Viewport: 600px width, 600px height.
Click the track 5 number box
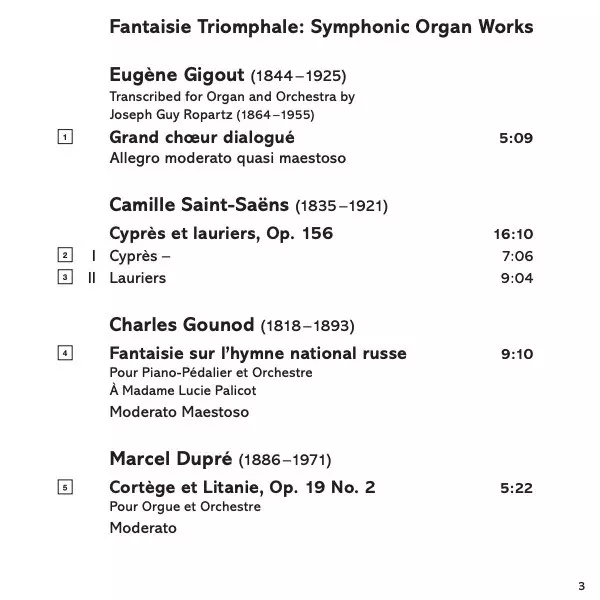coord(66,487)
